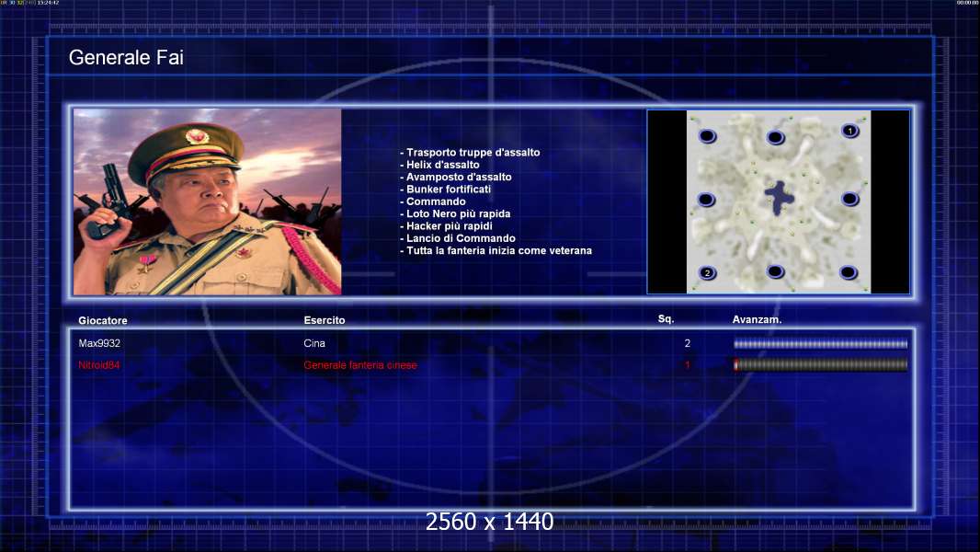Click 'Bunker fortificati' ability line
The image size is (980, 552).
click(x=446, y=190)
